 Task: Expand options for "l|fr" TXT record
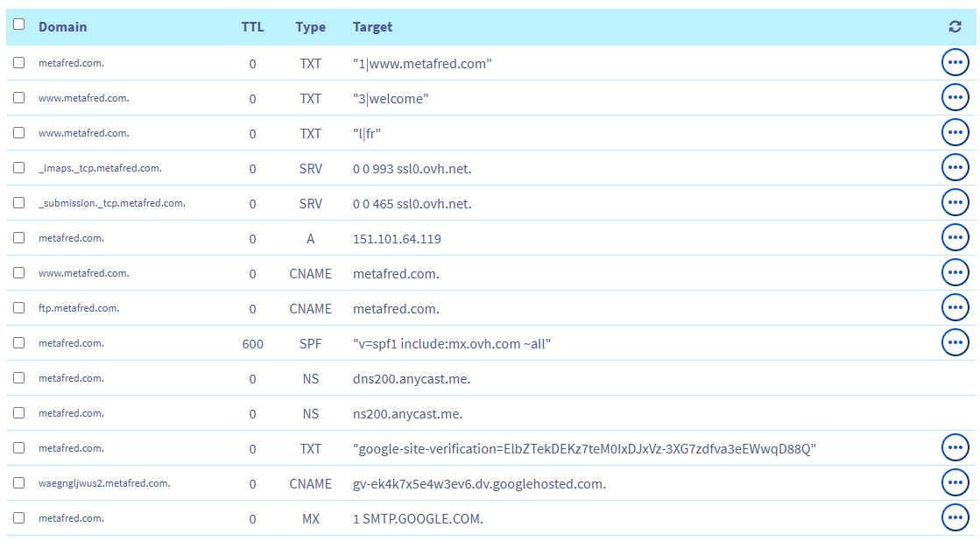(x=955, y=133)
